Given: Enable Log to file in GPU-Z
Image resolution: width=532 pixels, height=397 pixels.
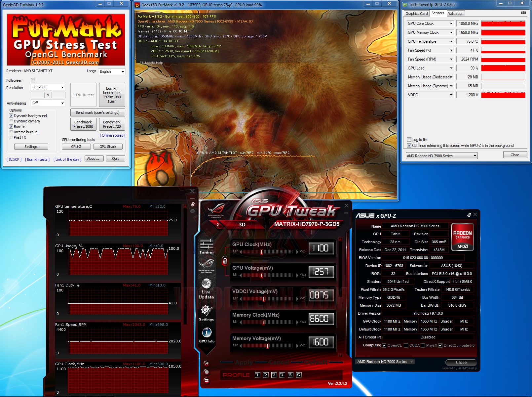Looking at the screenshot, I should coord(409,140).
